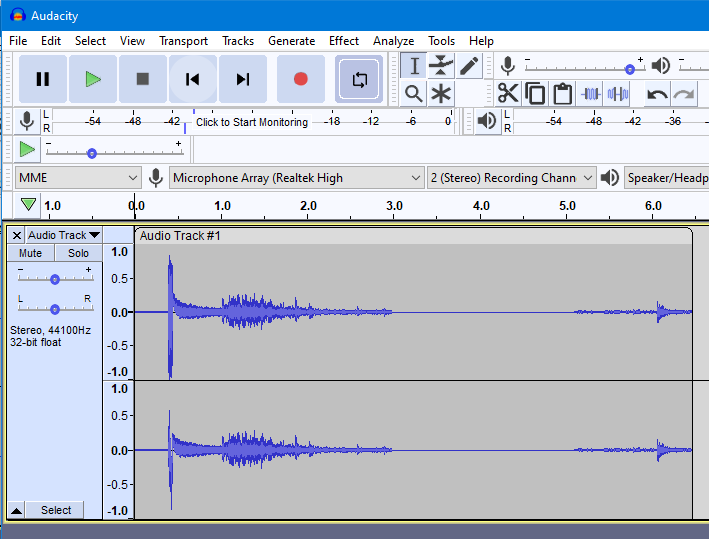
Task: Open the Speaker/Headphone playback device dropdown
Action: 667,178
